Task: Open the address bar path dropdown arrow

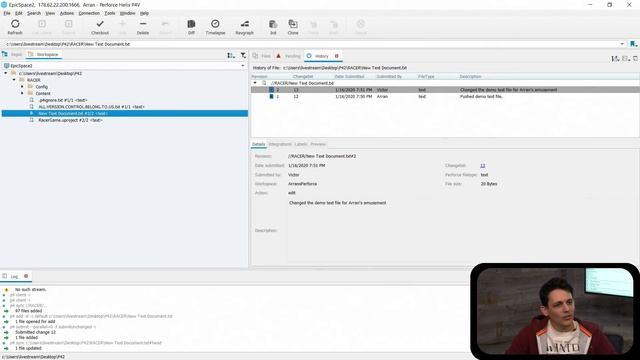Action: tap(622, 44)
